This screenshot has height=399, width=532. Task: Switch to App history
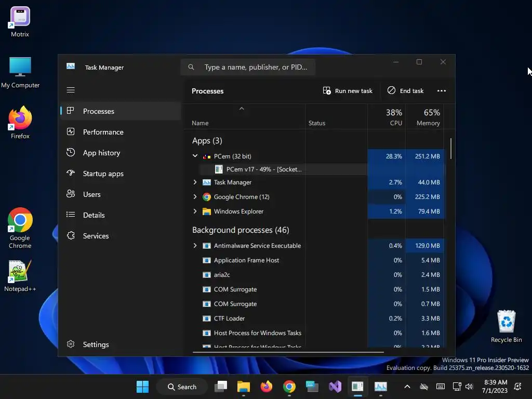[101, 153]
